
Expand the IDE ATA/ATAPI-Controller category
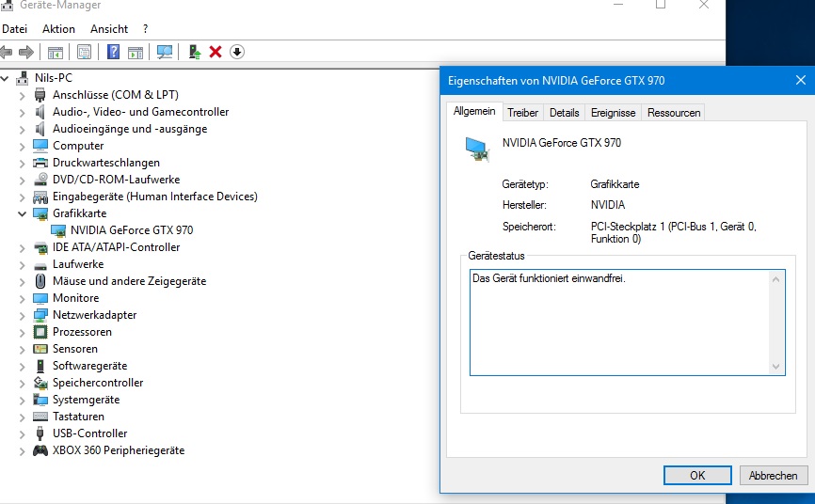click(x=22, y=248)
